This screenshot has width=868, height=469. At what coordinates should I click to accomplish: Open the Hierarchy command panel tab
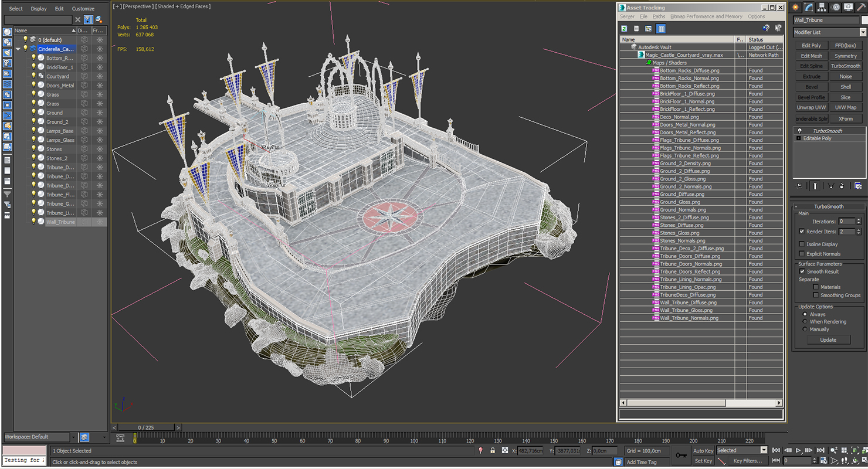[822, 7]
